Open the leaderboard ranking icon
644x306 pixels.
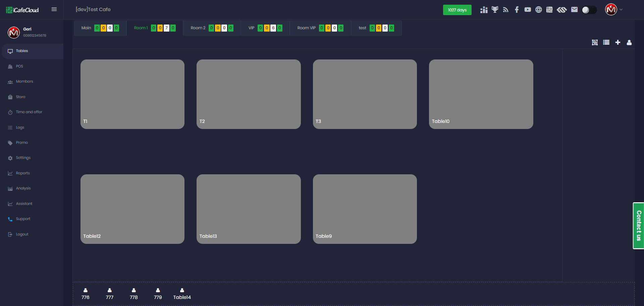[484, 10]
